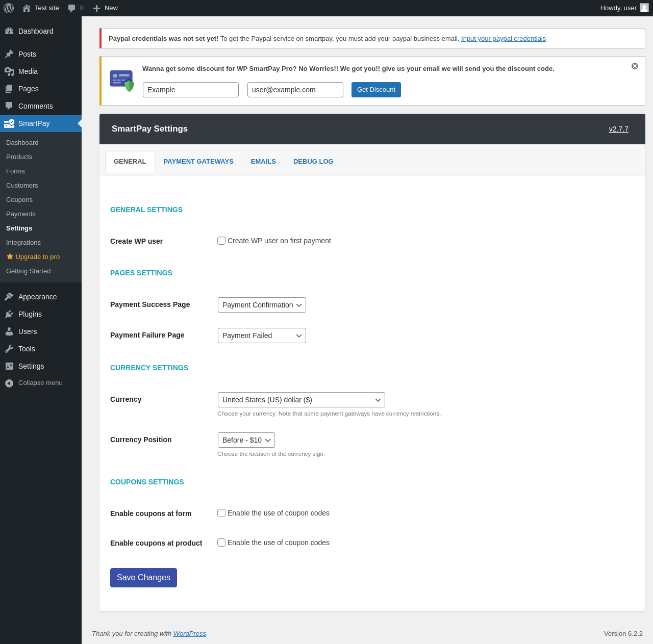Switch to the Debug Log tab

[313, 162]
